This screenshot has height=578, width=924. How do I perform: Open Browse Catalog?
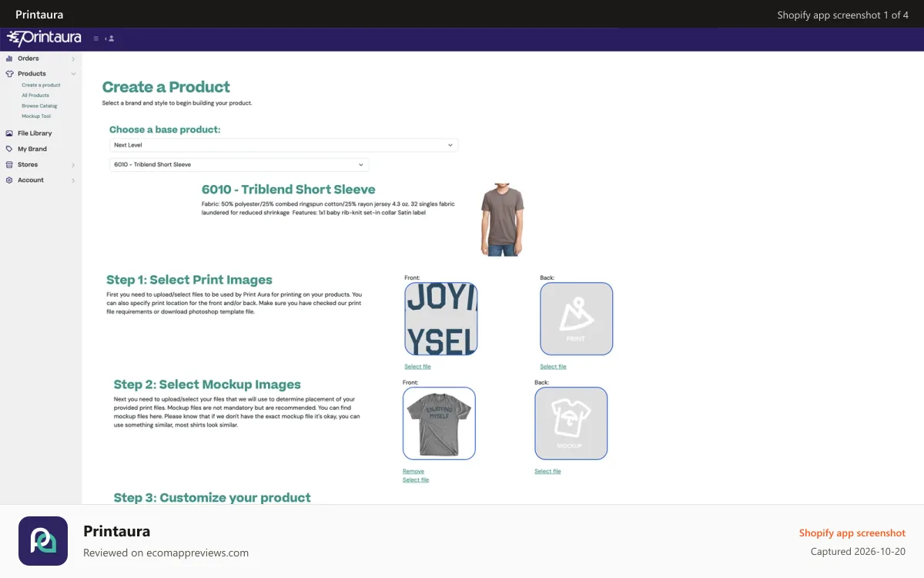pyautogui.click(x=39, y=106)
